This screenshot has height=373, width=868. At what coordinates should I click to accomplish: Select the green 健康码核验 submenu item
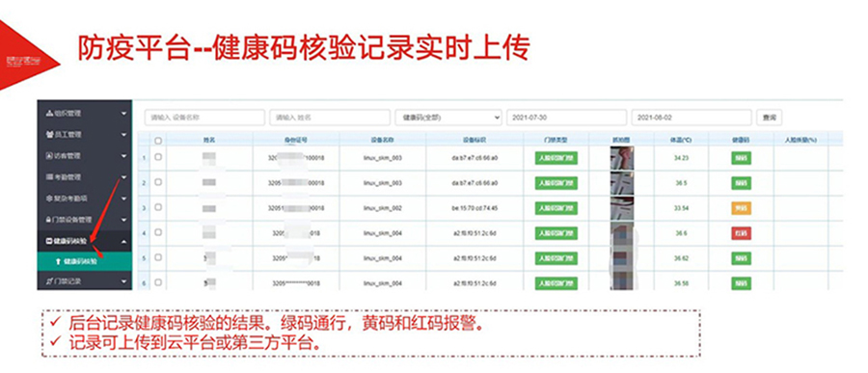tap(85, 261)
